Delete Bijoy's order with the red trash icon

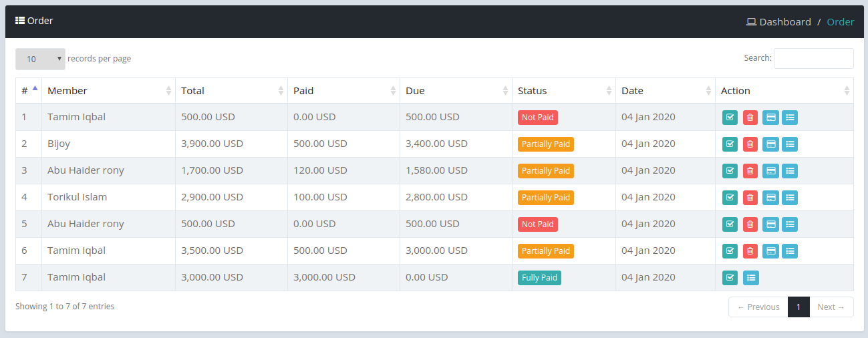[750, 144]
